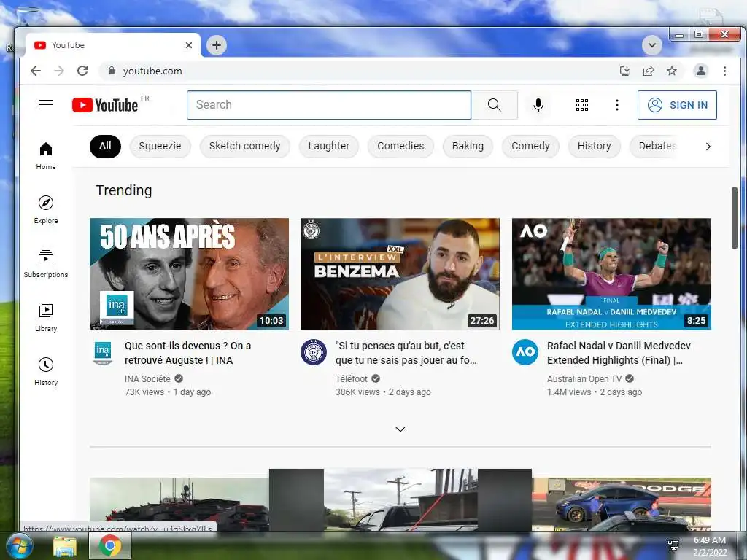Open Téléfoot channel name link
The width and height of the screenshot is (747, 560).
352,378
